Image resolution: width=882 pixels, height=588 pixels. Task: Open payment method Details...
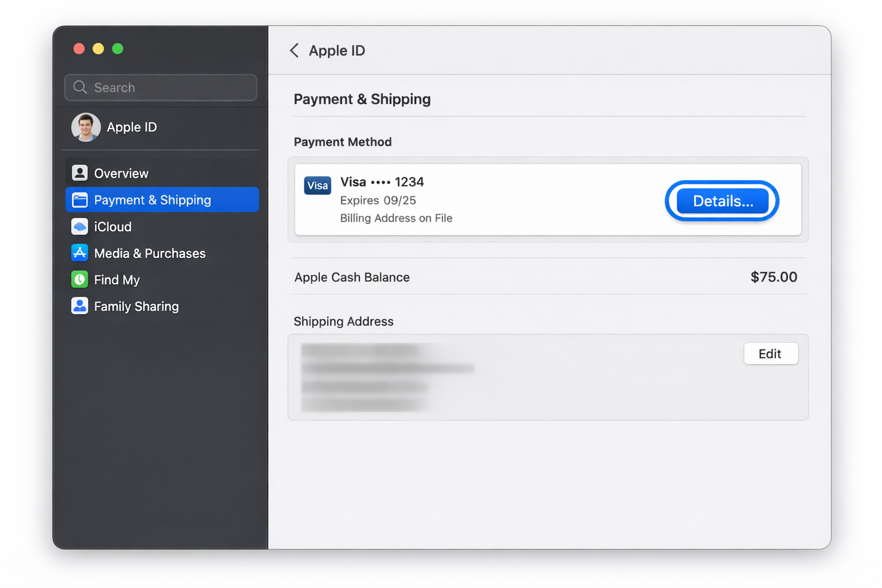(x=722, y=201)
